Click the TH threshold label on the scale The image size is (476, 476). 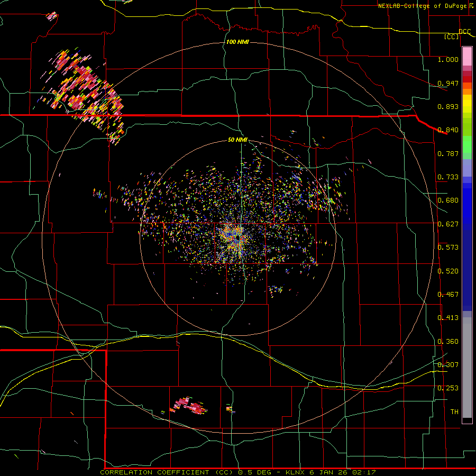pyautogui.click(x=454, y=412)
